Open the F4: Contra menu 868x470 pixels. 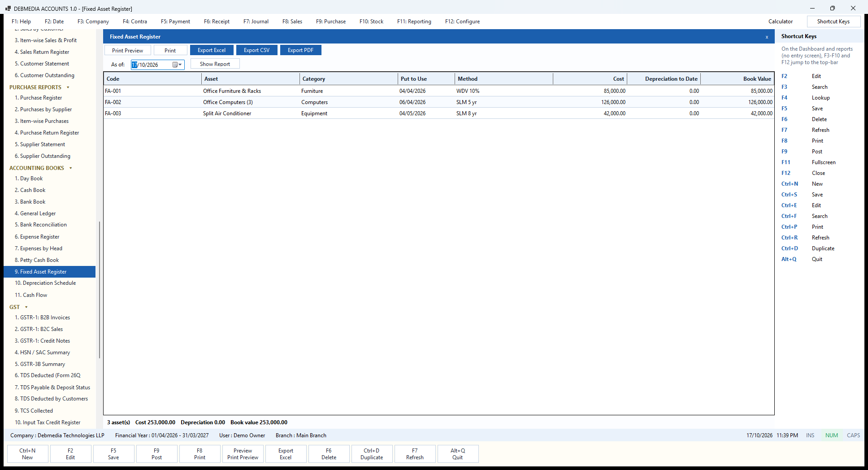tap(135, 22)
